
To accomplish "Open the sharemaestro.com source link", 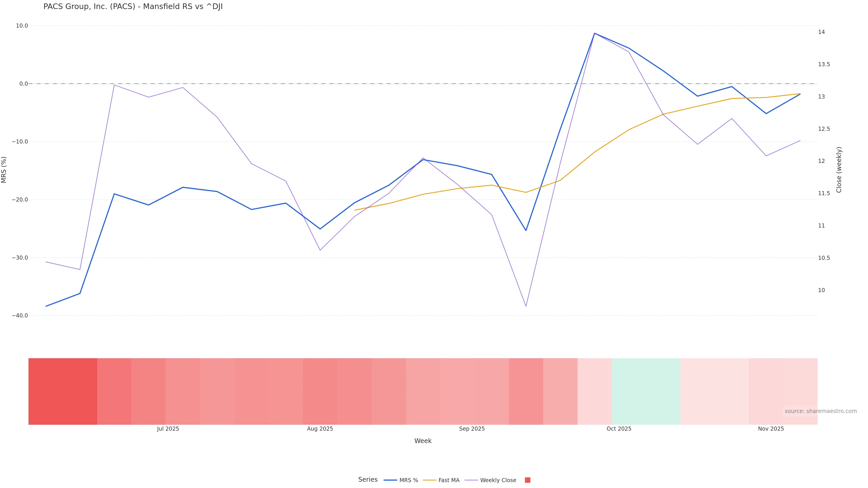I will tap(820, 411).
